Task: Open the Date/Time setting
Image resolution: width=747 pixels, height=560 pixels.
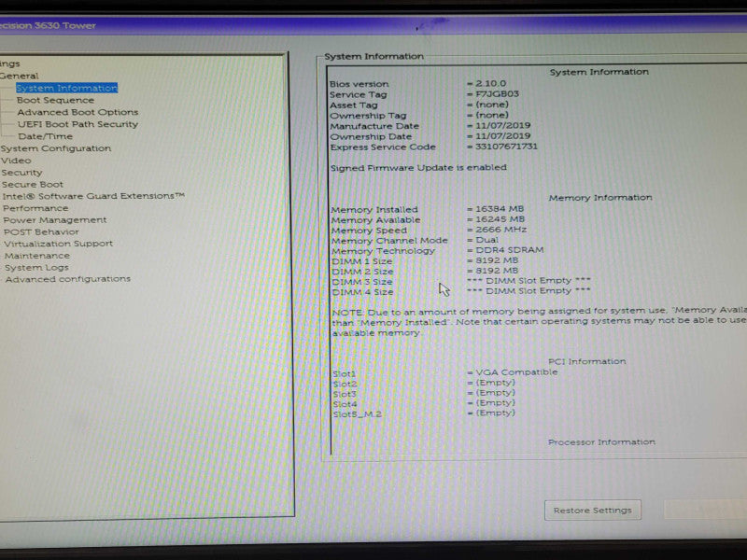Action: tap(45, 136)
